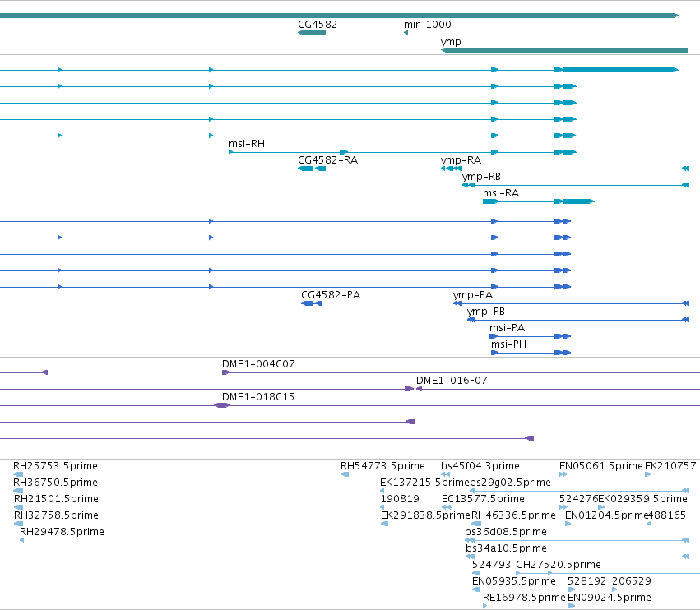Select EST EN01204.5prime

coord(606,515)
